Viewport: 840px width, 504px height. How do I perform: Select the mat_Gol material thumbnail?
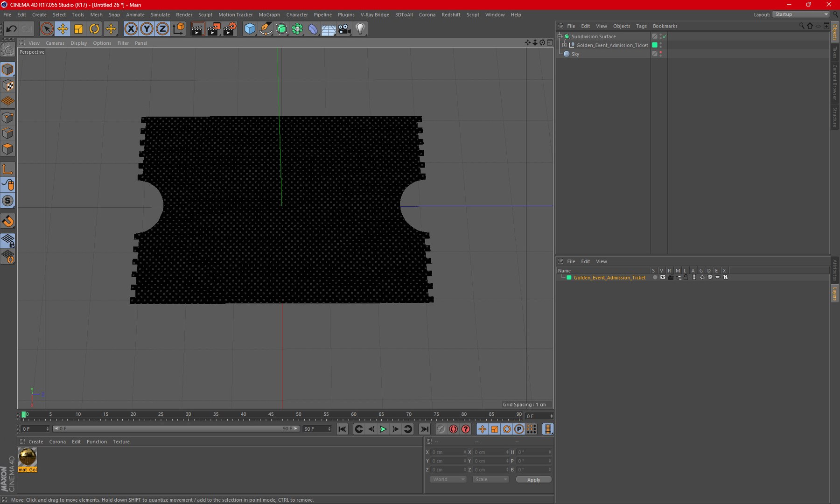pos(28,457)
